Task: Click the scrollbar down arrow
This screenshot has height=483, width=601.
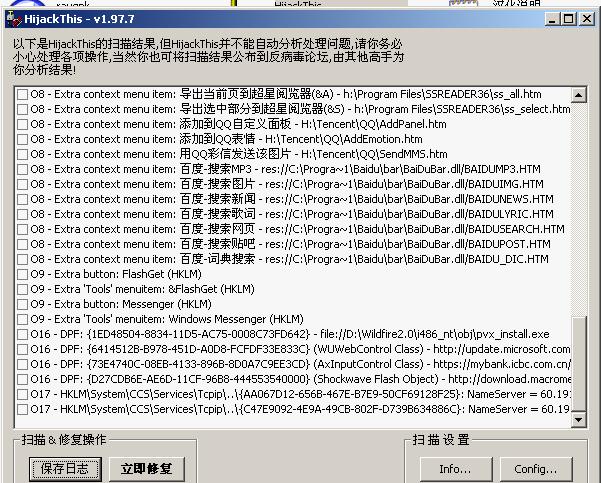Action: 578,420
